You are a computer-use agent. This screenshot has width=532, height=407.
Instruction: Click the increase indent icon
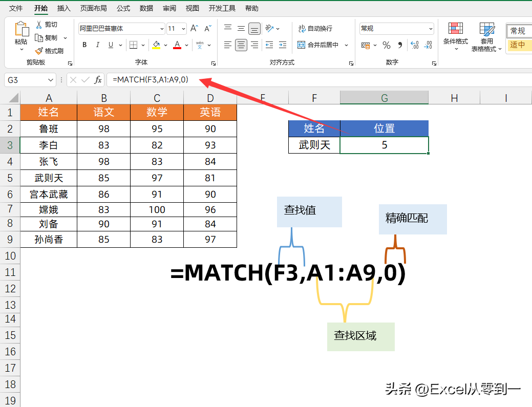(283, 45)
